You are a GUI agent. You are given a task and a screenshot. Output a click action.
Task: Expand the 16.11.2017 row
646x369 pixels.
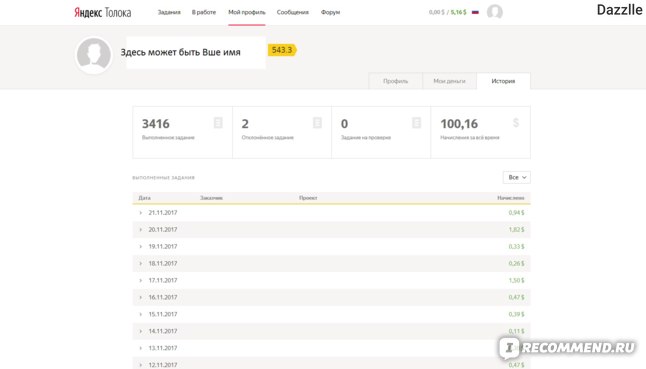click(140, 297)
